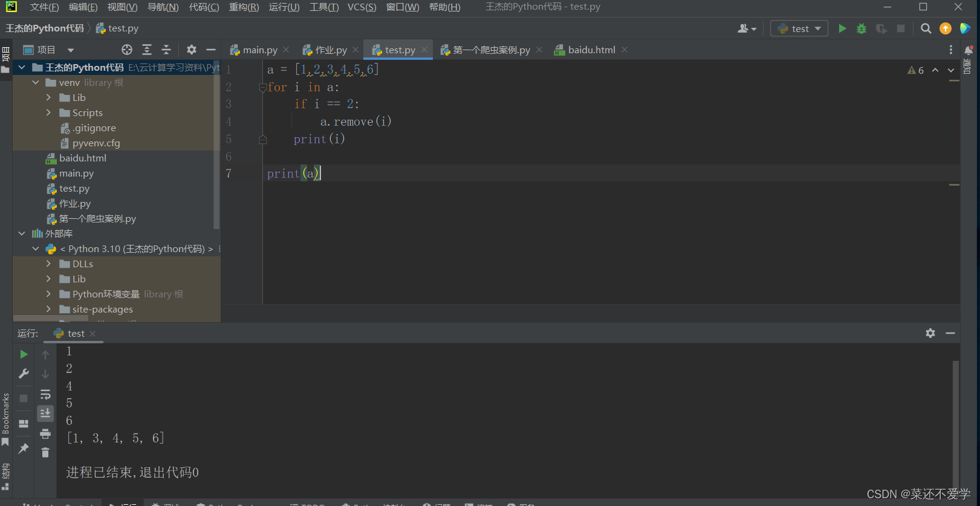
Task: Navigate up the stack trace arrow
Action: coord(45,355)
